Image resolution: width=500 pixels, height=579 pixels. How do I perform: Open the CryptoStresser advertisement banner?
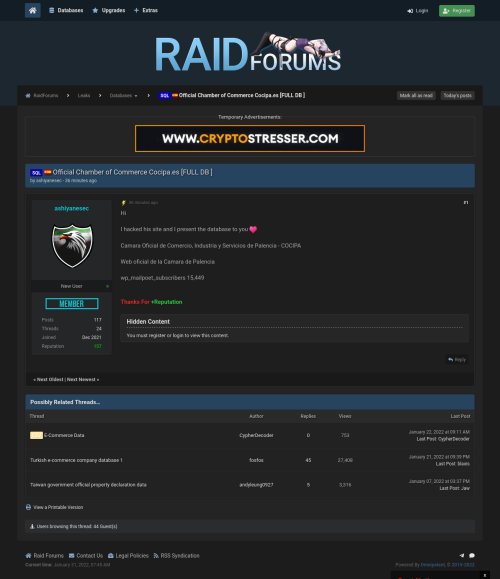point(250,138)
